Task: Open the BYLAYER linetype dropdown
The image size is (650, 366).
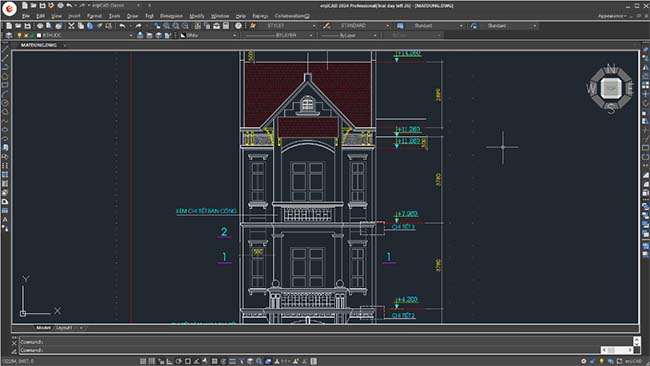Action: (x=311, y=36)
